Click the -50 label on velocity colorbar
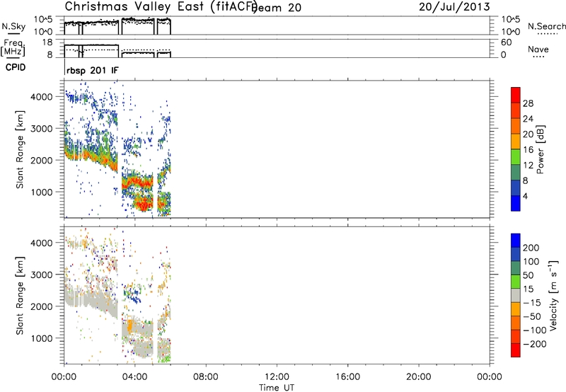The image size is (566, 392). [x=531, y=316]
